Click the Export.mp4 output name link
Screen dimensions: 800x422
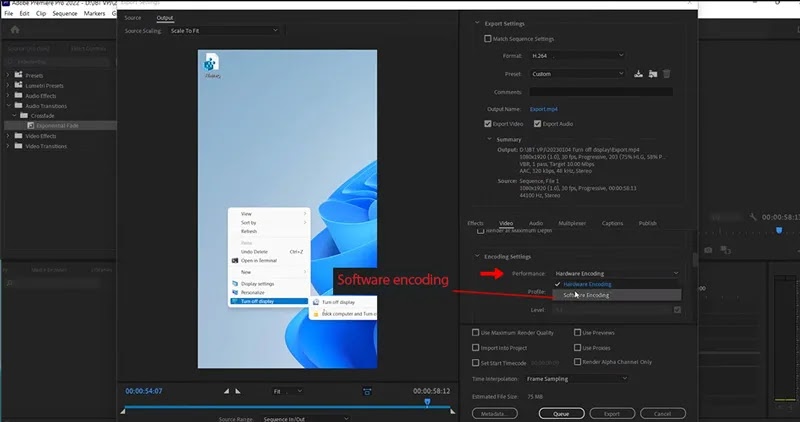point(543,109)
